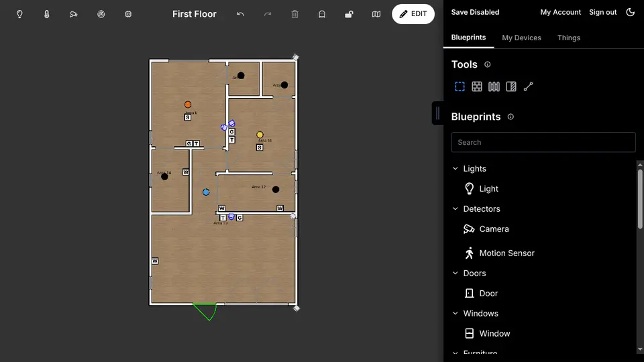Select the blue light in hallway
This screenshot has width=644, height=362.
click(206, 192)
